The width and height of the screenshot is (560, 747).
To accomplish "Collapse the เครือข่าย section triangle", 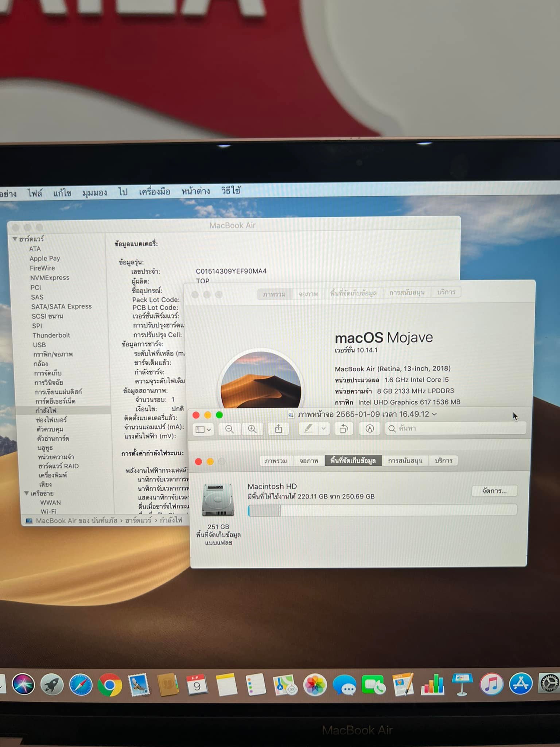I will (x=27, y=493).
